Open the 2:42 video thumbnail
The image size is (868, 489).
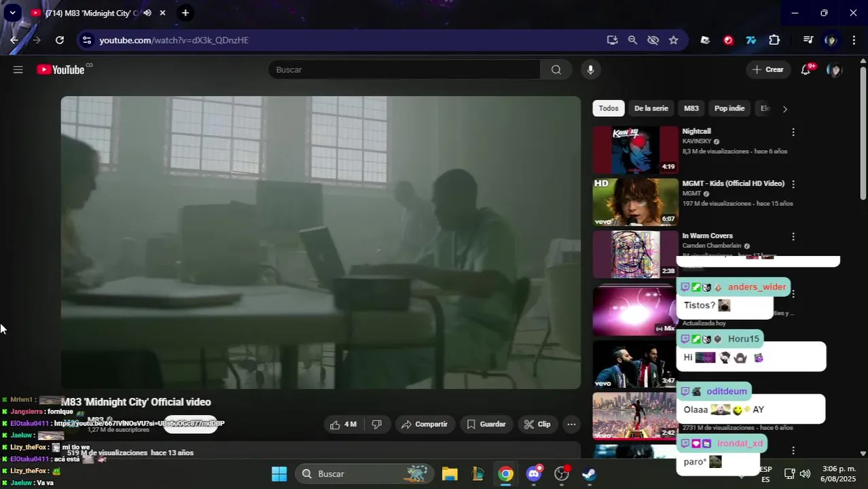pos(635,416)
